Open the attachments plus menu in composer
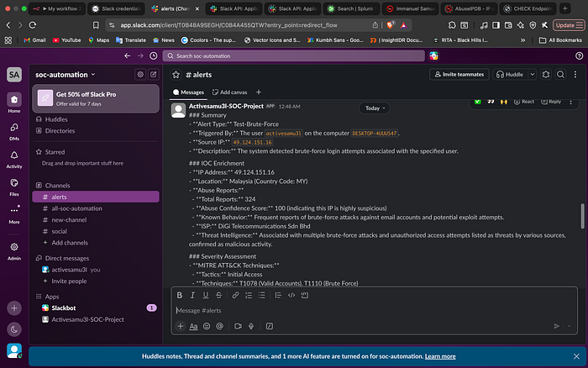Screen dimensions: 588x368 [181, 326]
